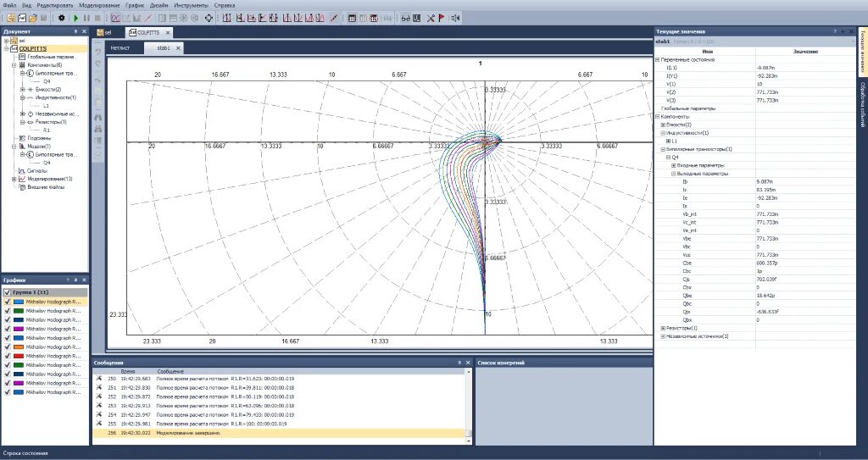Screen dimensions: 868x460
Task: Open the График menu
Action: [135, 5]
